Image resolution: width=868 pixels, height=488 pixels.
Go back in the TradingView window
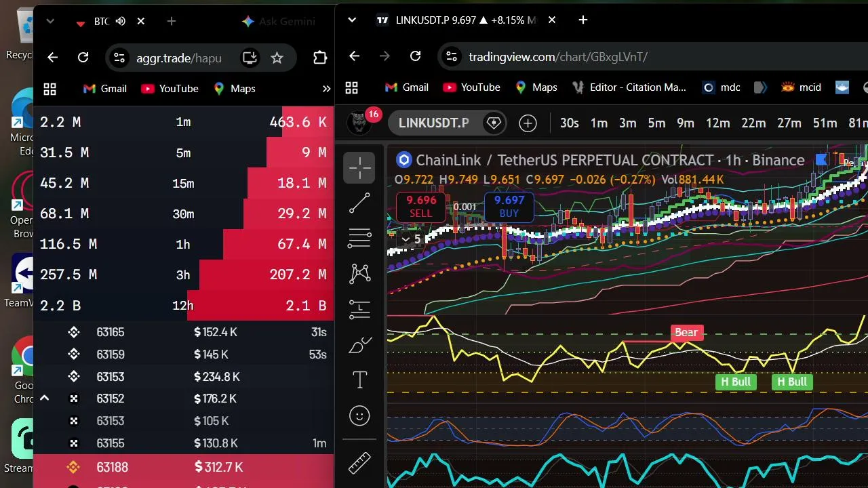coord(354,56)
